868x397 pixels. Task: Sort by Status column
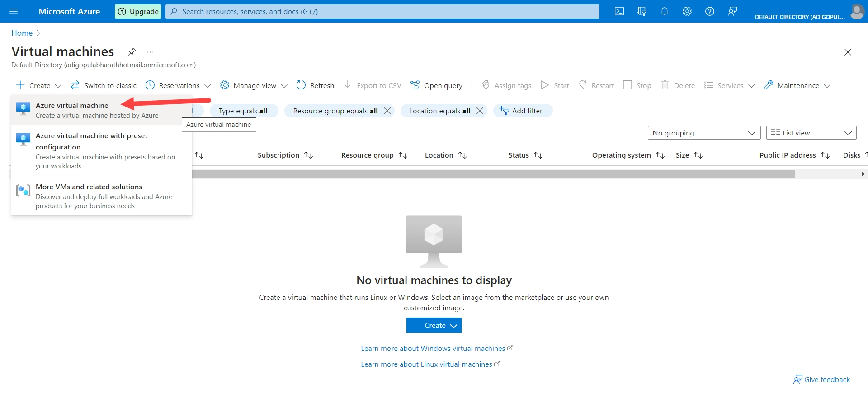525,155
